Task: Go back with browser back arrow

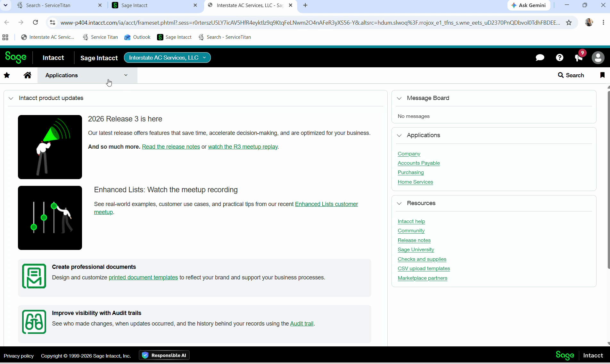Action: point(7,22)
